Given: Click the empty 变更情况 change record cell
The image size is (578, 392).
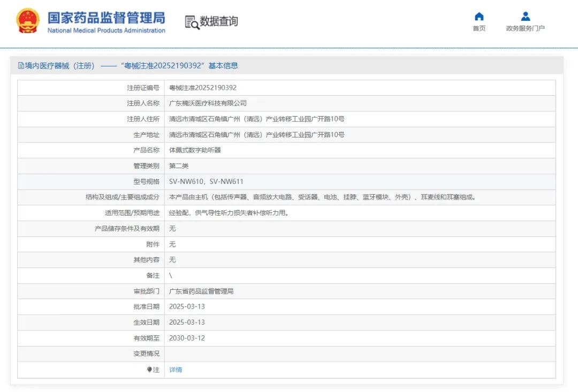Looking at the screenshot, I should 321,353.
